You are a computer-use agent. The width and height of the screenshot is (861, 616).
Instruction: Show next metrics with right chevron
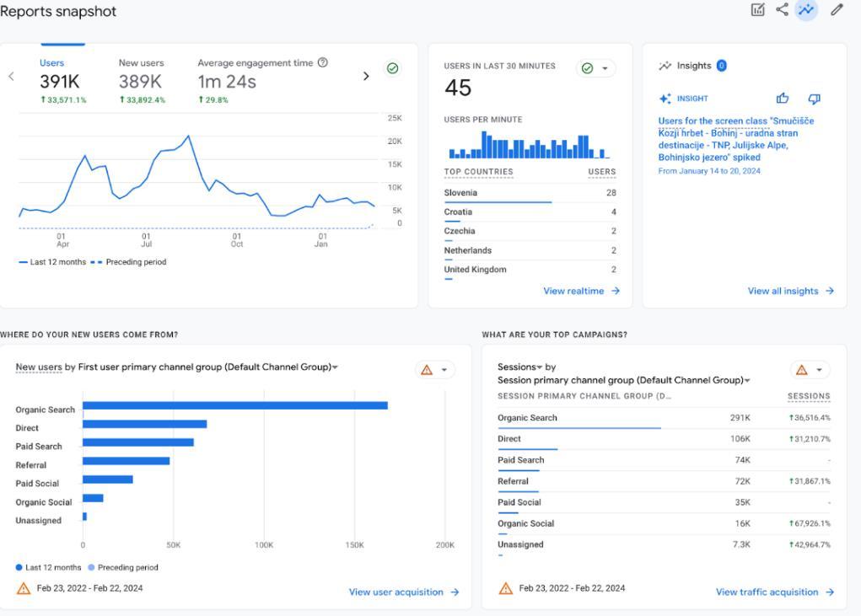(366, 76)
